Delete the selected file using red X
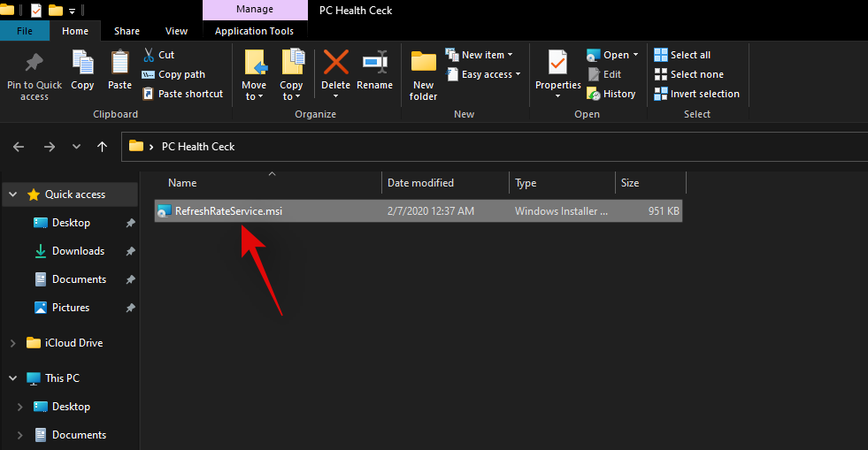 point(335,64)
